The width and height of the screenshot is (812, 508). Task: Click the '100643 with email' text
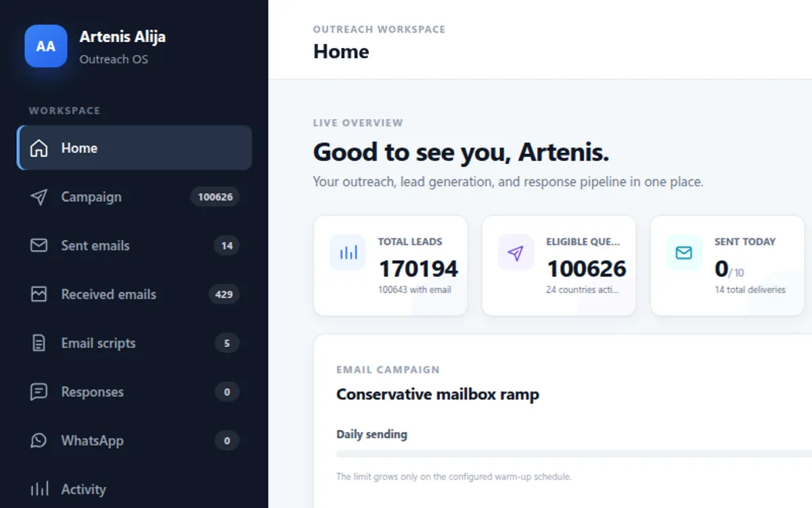(415, 290)
